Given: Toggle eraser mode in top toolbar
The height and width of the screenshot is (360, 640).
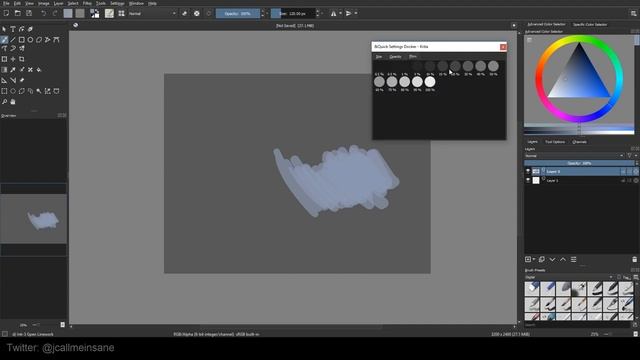Looking at the screenshot, I should (x=184, y=13).
